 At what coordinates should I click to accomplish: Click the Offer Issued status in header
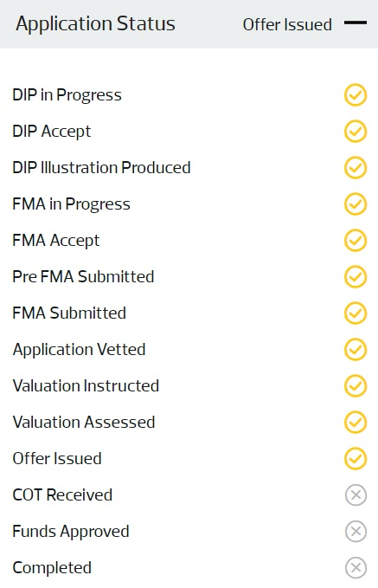(287, 25)
